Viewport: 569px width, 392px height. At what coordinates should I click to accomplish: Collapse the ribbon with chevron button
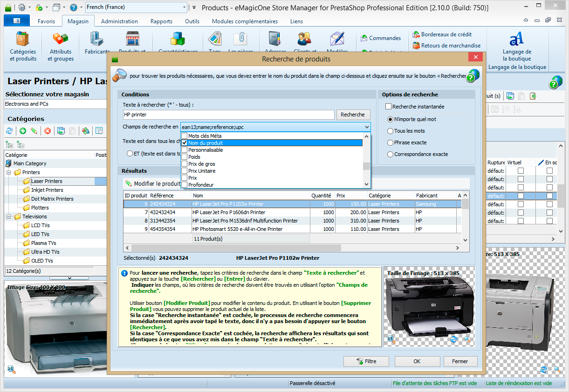[526, 21]
